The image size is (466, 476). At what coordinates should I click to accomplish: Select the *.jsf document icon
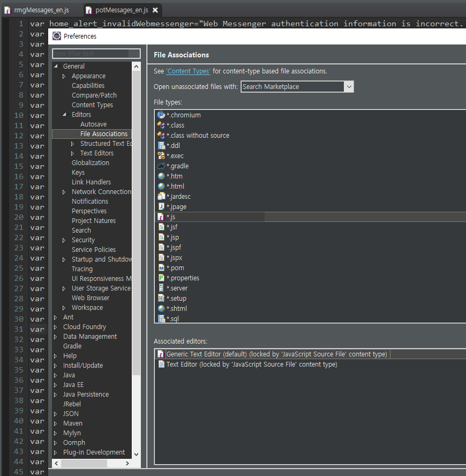point(161,227)
